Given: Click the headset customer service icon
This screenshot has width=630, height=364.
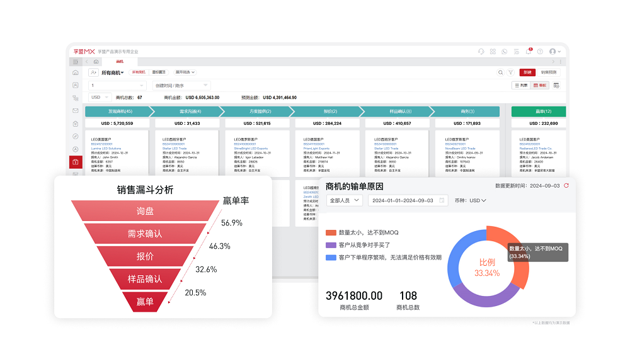Looking at the screenshot, I should point(481,52).
